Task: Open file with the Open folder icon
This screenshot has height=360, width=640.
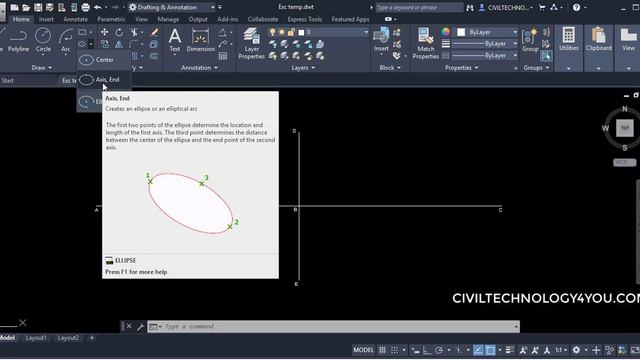Action: [26, 7]
